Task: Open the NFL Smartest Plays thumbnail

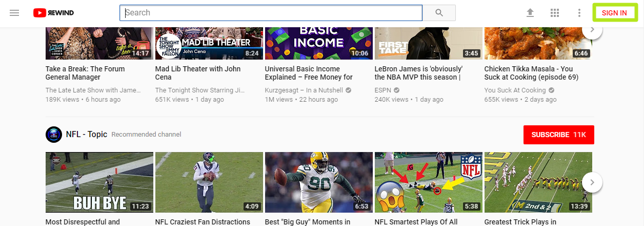Action: point(429,182)
